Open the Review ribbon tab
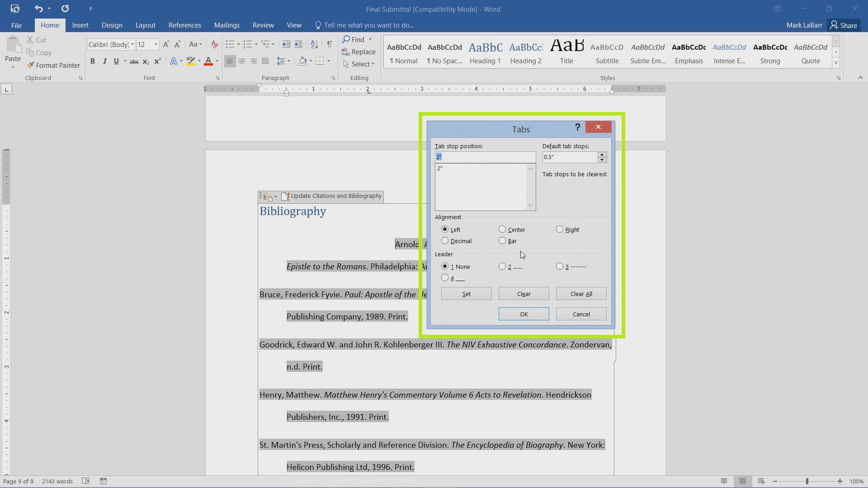 pos(263,25)
